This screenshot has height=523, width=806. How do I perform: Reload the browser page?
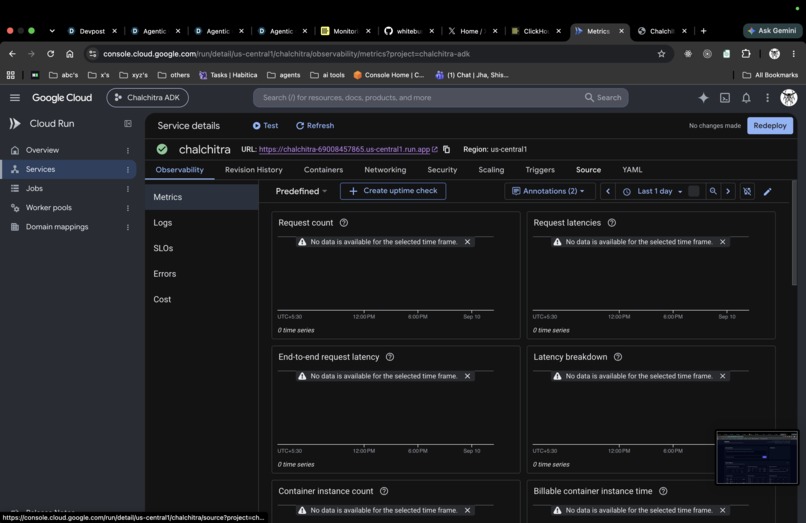50,54
